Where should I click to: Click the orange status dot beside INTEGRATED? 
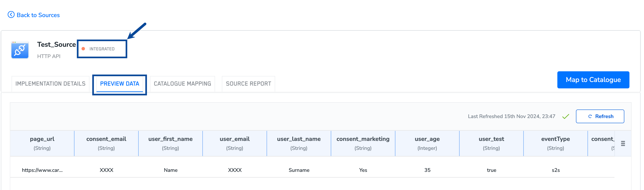click(x=83, y=49)
